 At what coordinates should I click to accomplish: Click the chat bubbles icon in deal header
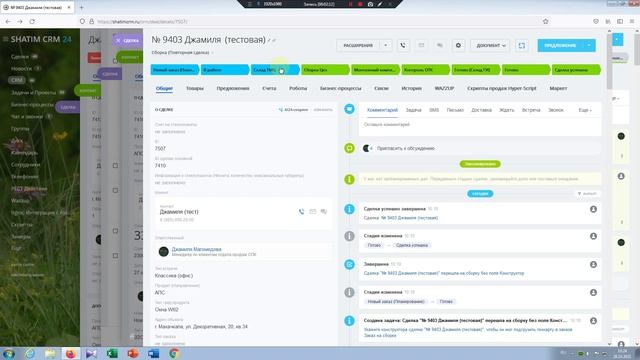(440, 45)
